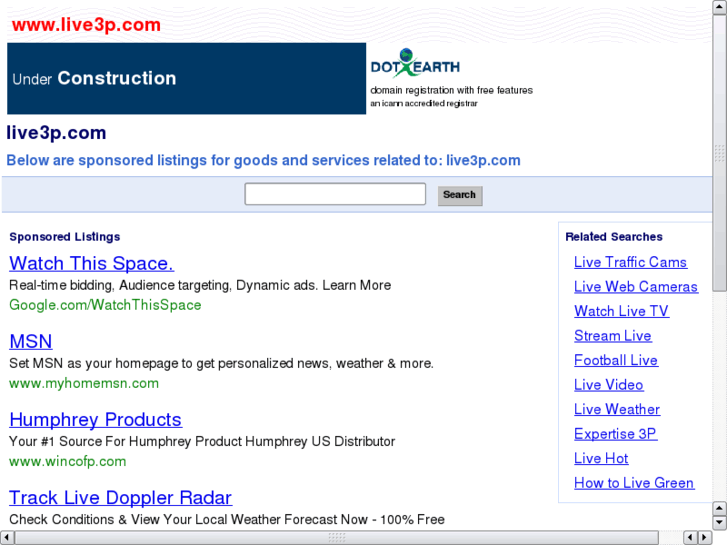Open Live Web Cameras related search
The width and height of the screenshot is (727, 545).
636,287
